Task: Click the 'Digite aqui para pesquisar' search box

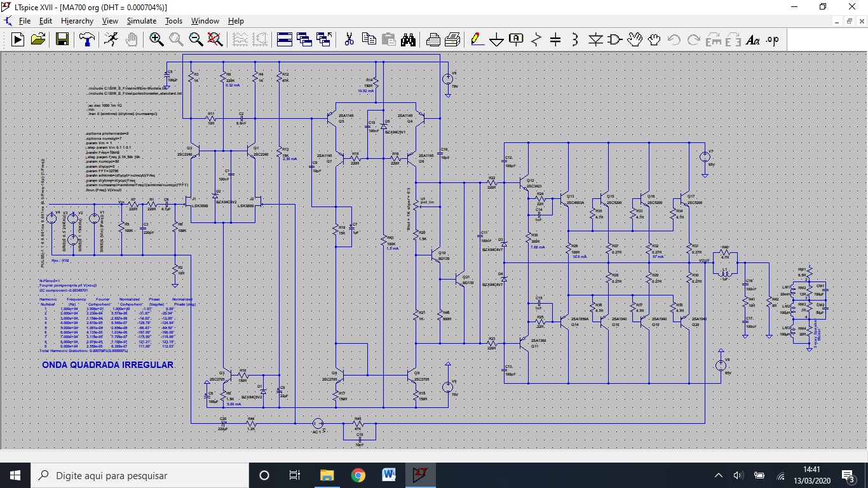Action: 139,475
